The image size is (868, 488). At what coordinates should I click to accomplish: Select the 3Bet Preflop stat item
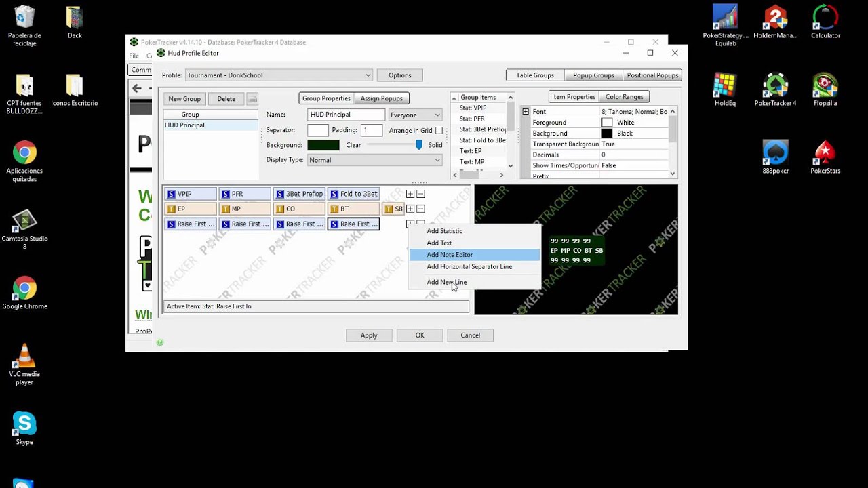pyautogui.click(x=298, y=194)
